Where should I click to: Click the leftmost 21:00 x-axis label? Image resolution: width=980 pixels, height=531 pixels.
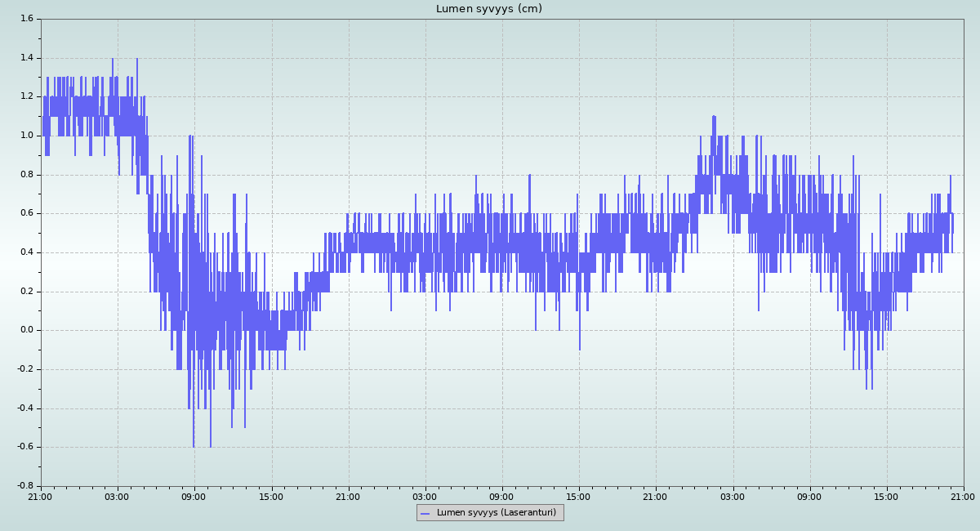pos(40,496)
